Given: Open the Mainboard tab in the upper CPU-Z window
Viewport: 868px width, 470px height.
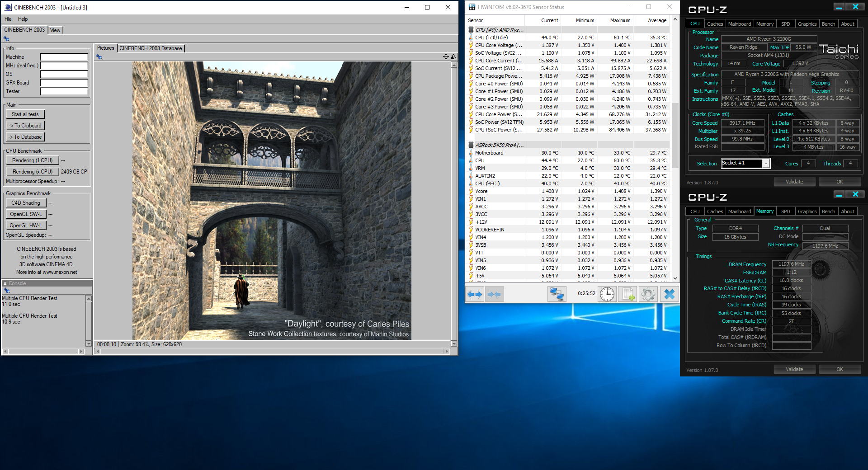Looking at the screenshot, I should click(740, 24).
